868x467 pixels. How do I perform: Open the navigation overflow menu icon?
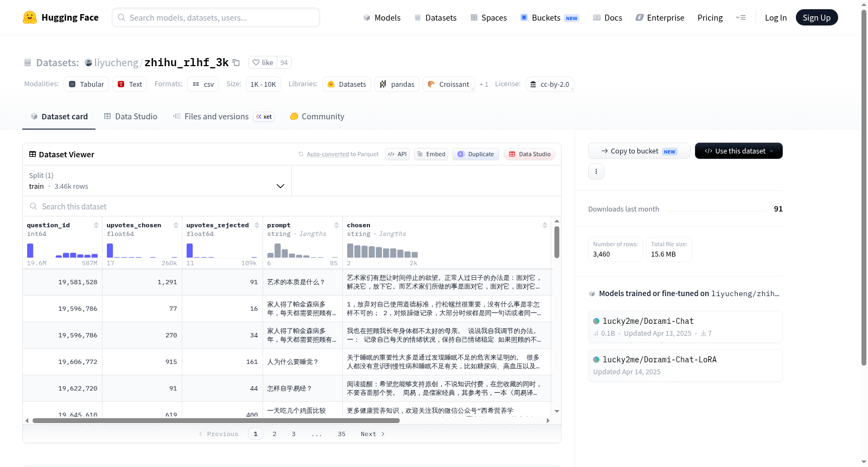pos(741,17)
